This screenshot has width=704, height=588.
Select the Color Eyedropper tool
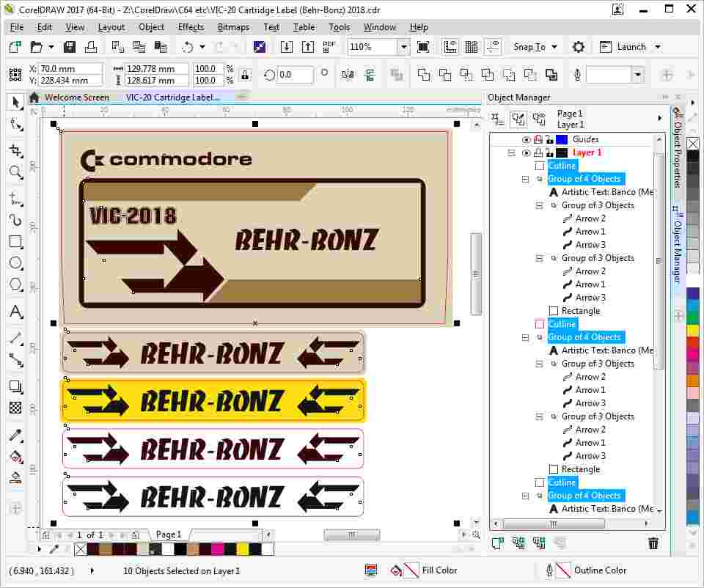(x=15, y=435)
